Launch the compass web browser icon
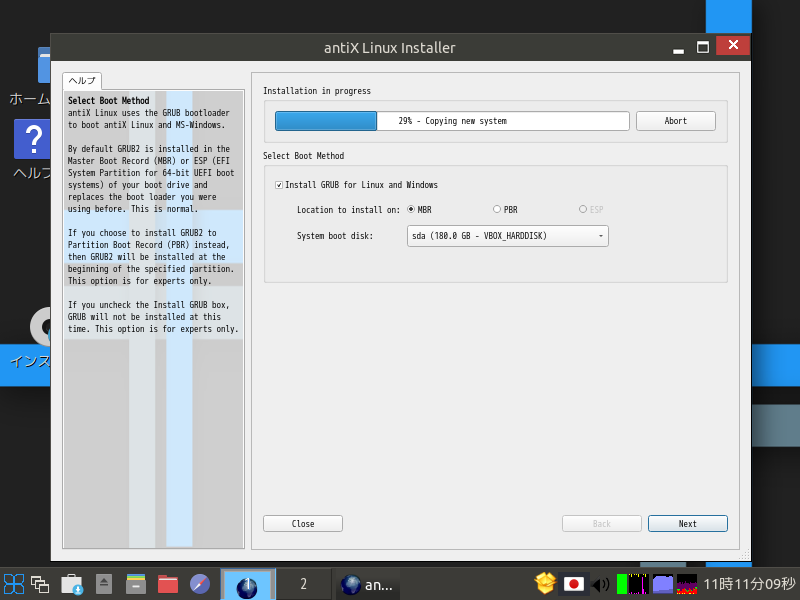800x600 pixels. [199, 584]
